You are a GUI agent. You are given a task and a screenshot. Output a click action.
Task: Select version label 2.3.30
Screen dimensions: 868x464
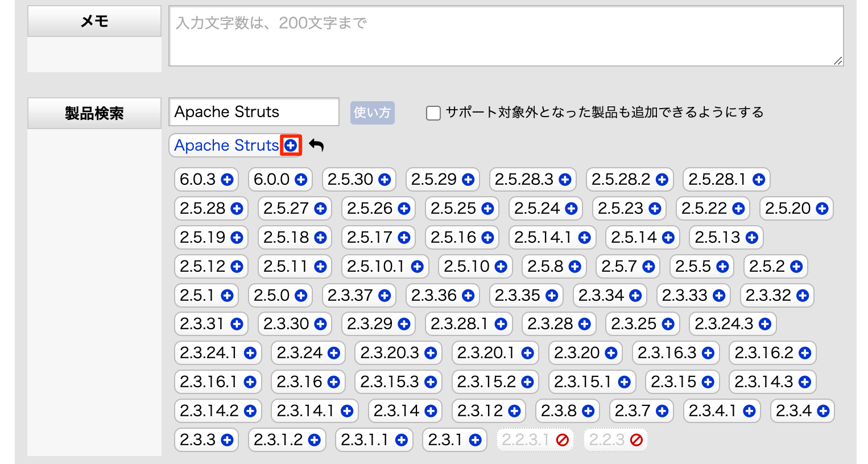286,324
